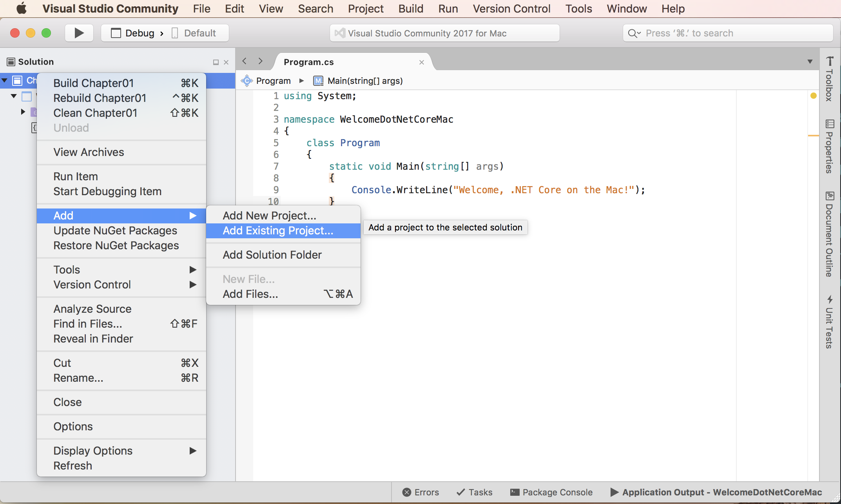Select Rebuild Chapter01
The width and height of the screenshot is (841, 504).
(121, 98)
